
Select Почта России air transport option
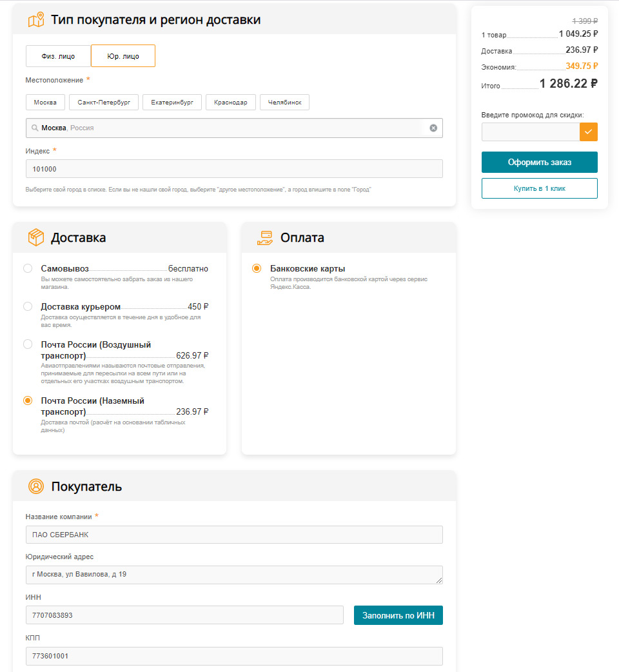pos(28,344)
